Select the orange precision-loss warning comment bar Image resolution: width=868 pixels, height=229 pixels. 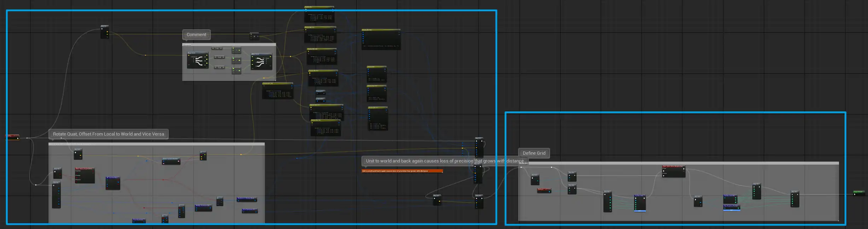click(402, 171)
